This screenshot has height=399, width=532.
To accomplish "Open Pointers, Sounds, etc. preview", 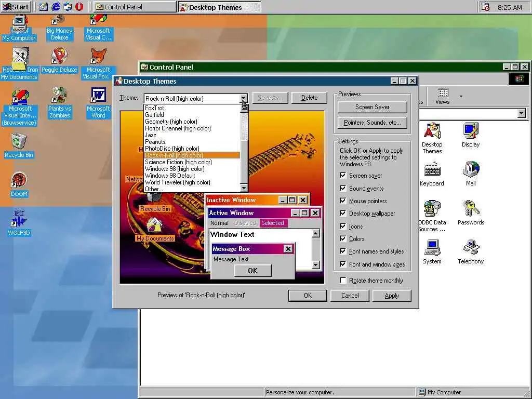I will click(372, 123).
